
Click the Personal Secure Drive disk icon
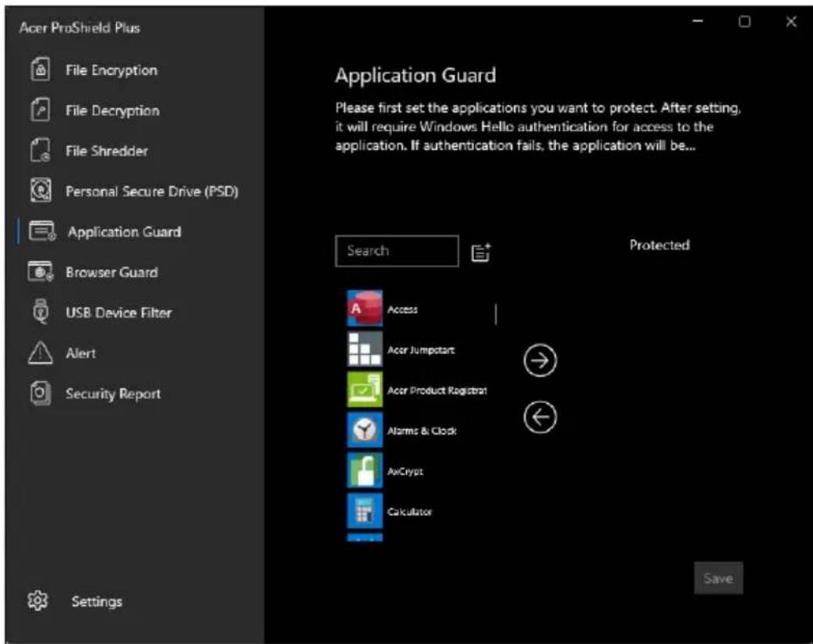[x=41, y=190]
